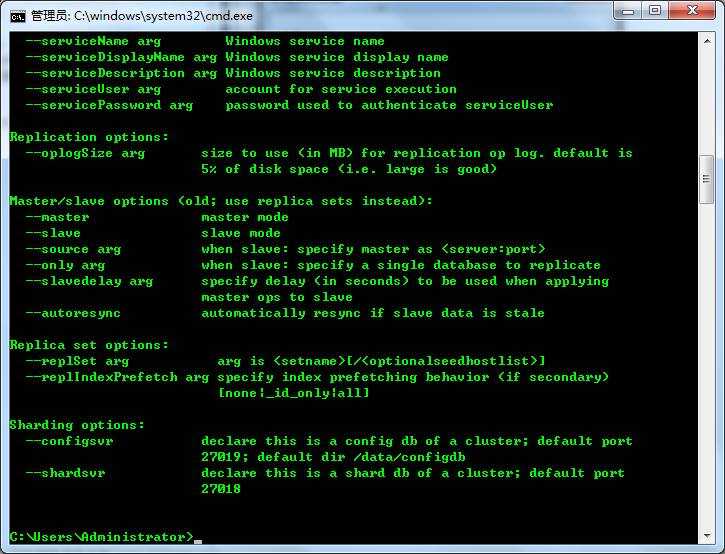Click the '--serviceName arg' option text
The image size is (725, 554).
coord(93,41)
